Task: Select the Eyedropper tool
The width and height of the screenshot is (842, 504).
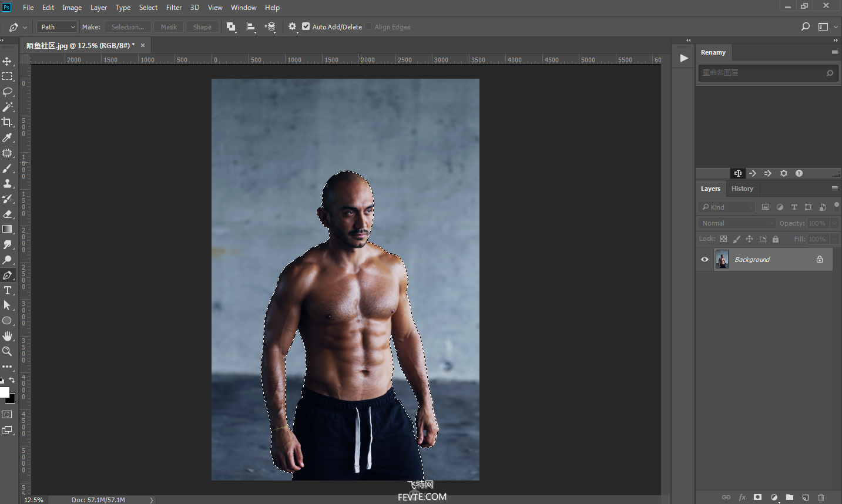Action: point(7,137)
